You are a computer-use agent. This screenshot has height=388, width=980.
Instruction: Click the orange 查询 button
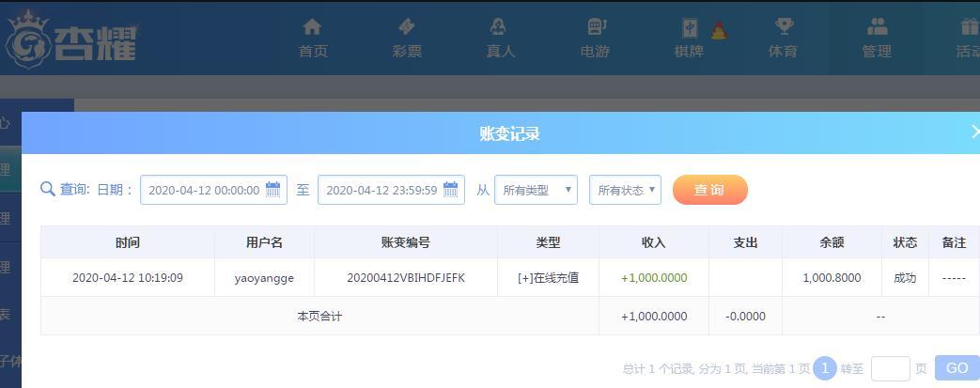click(x=710, y=190)
